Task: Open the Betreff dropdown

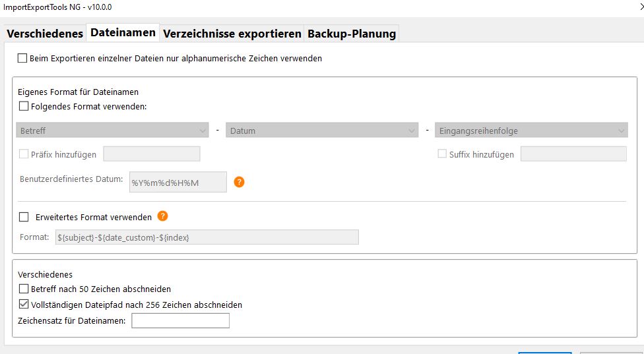Action: click(x=113, y=131)
